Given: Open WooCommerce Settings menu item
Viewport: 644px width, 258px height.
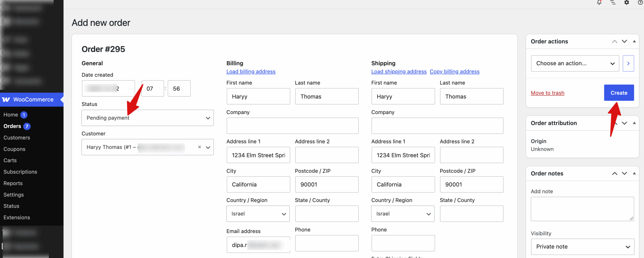Looking at the screenshot, I should (x=14, y=195).
